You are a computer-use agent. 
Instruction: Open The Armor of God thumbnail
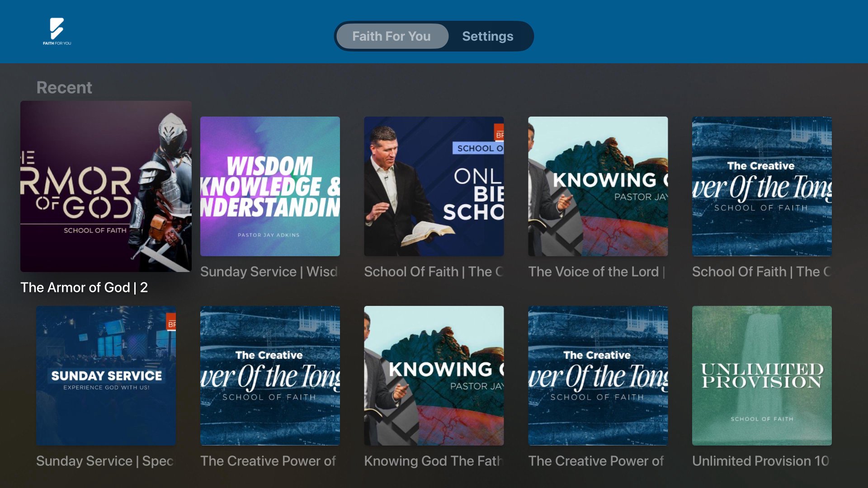click(106, 186)
